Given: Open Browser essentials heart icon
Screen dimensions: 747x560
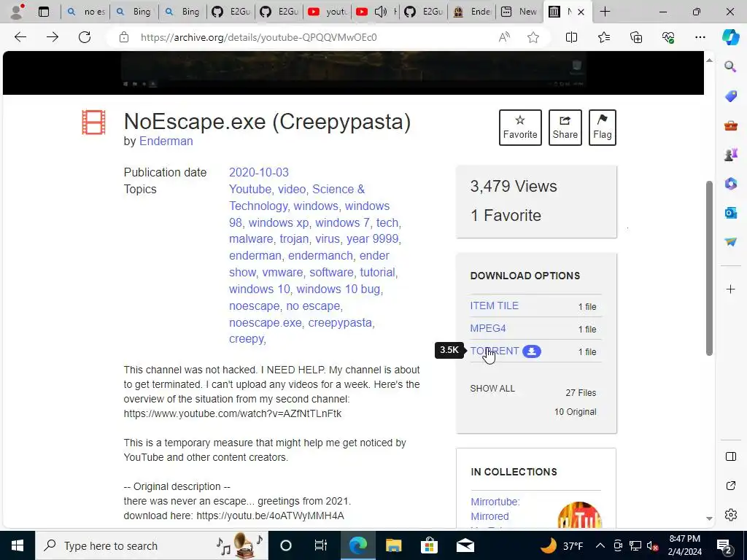Looking at the screenshot, I should pos(668,37).
